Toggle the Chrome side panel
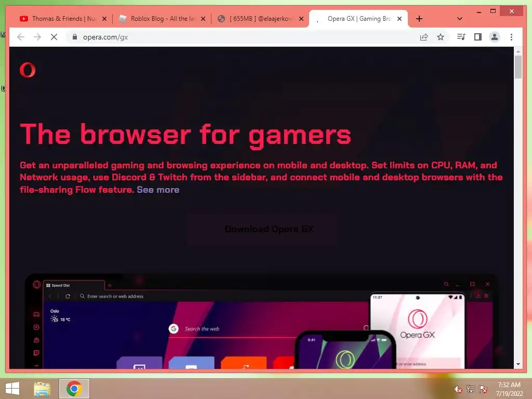Image resolution: width=532 pixels, height=399 pixels. [478, 37]
